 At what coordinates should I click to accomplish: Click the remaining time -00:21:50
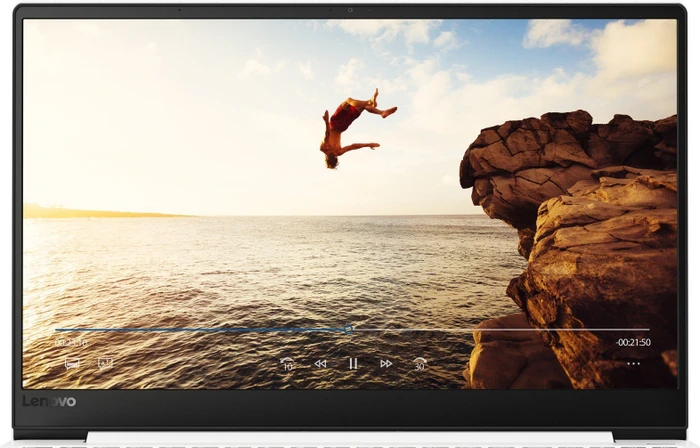pos(633,342)
